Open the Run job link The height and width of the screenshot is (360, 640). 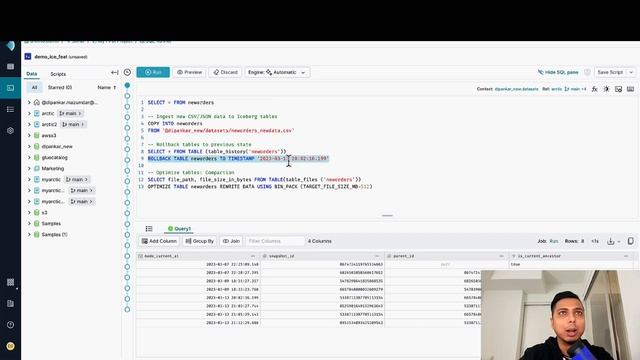tap(553, 241)
